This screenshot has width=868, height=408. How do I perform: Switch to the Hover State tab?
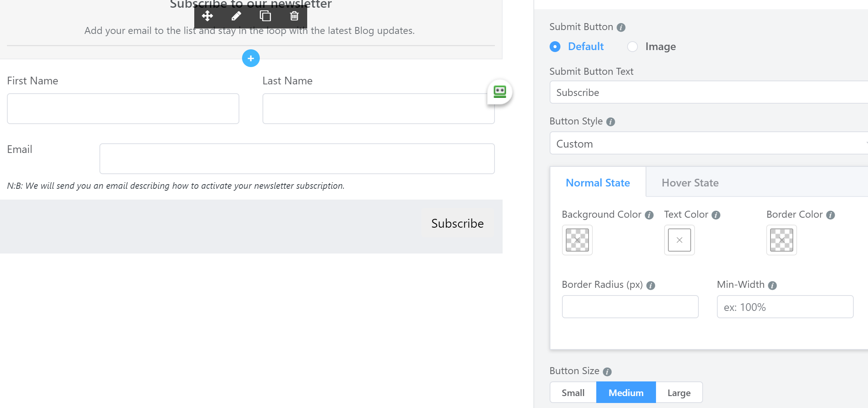(690, 182)
